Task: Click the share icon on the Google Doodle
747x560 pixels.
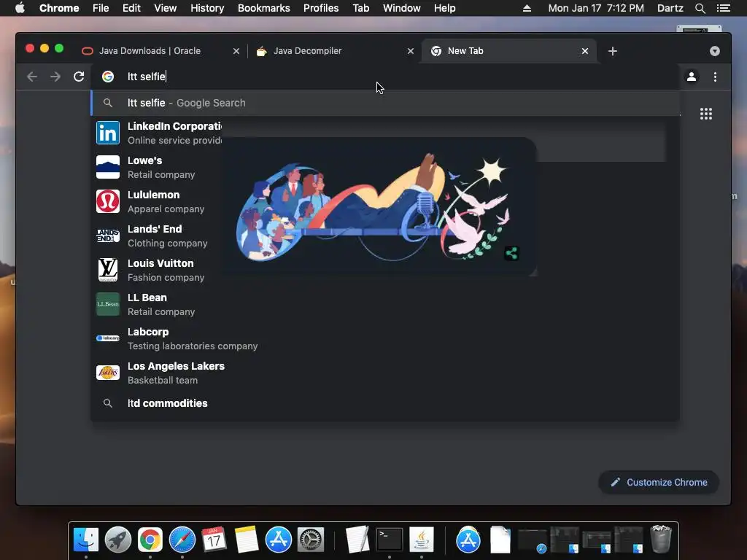Action: 511,253
